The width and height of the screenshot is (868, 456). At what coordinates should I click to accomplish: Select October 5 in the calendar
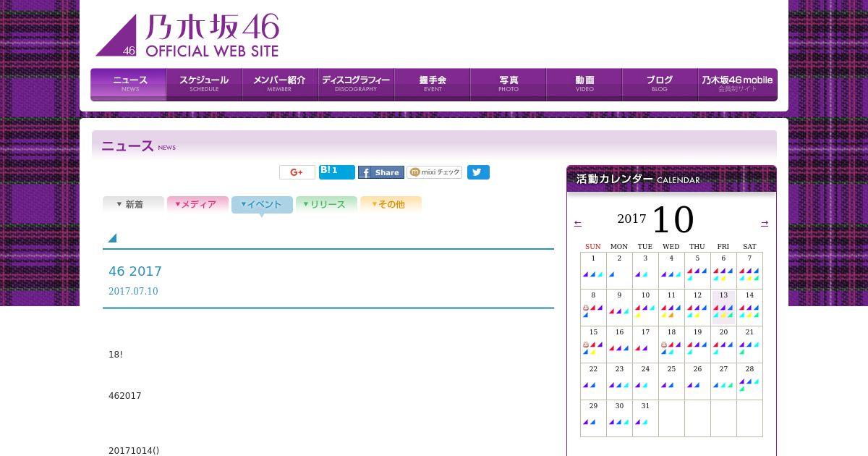pyautogui.click(x=697, y=270)
